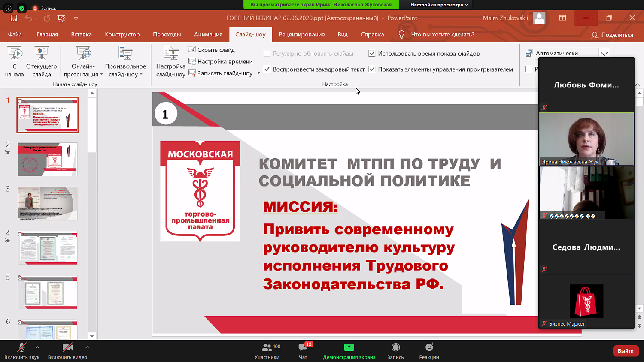Click ribbon display options icon
Screen dimensions: 644x362
(562, 18)
